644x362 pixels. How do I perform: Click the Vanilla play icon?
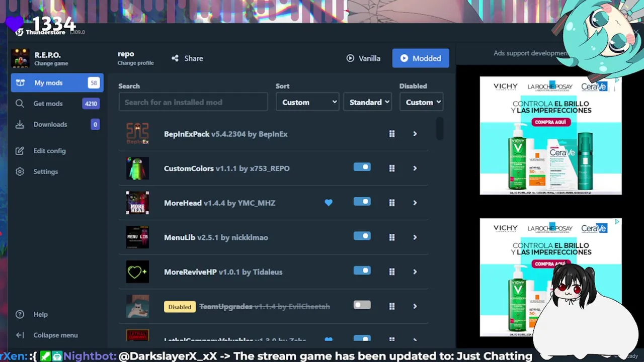tap(350, 58)
